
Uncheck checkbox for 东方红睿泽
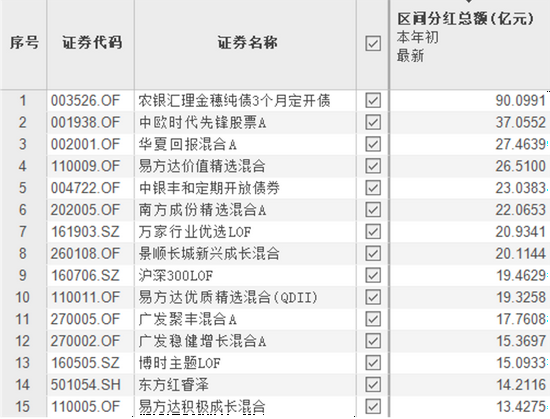pyautogui.click(x=373, y=385)
